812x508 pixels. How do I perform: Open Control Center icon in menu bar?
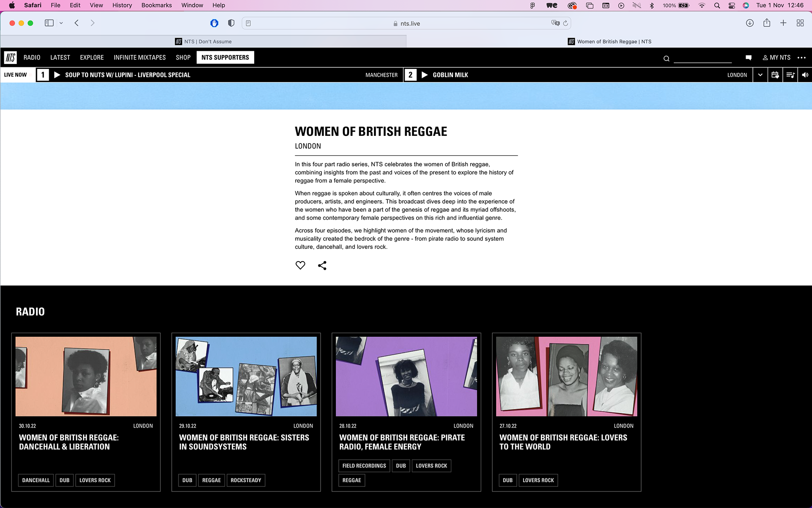pyautogui.click(x=732, y=6)
